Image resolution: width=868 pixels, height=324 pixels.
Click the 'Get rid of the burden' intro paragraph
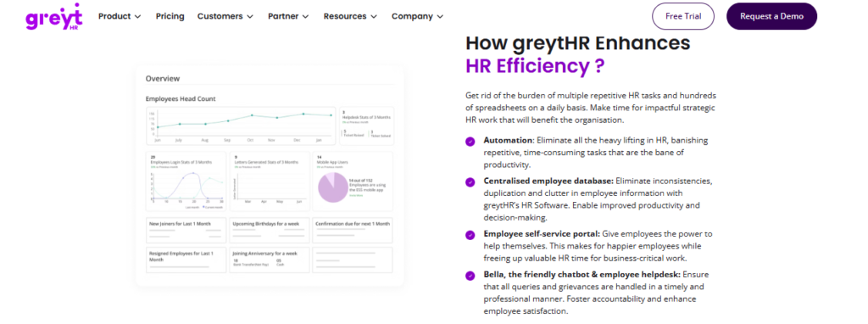click(x=590, y=108)
